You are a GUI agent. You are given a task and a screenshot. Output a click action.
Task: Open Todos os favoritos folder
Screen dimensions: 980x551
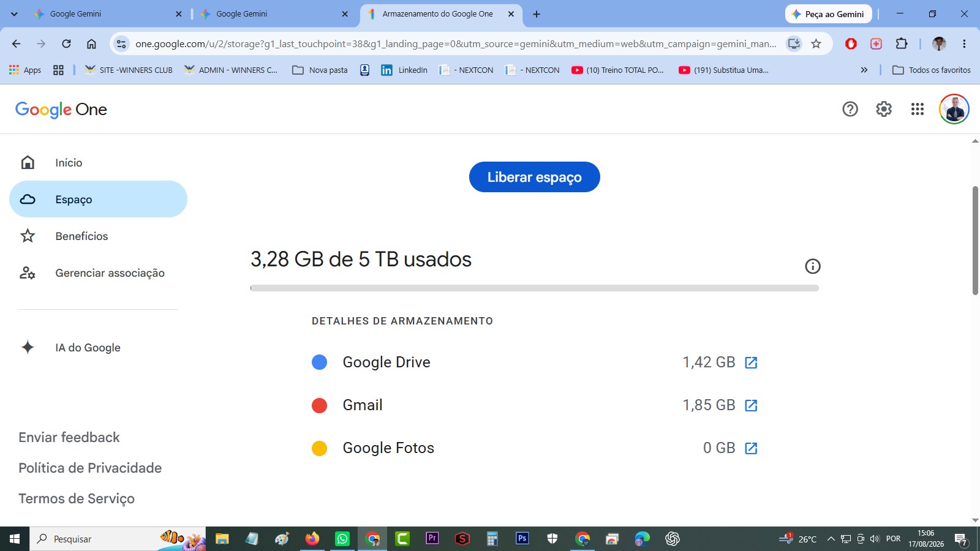tap(932, 70)
